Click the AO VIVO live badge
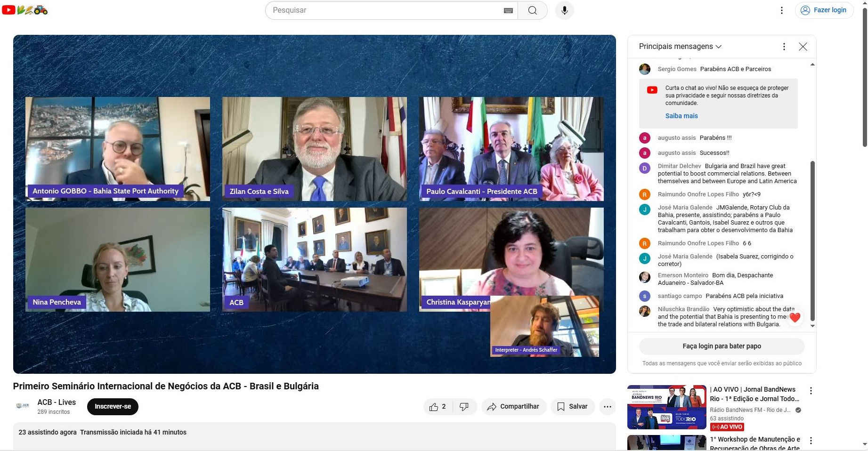 (x=727, y=427)
